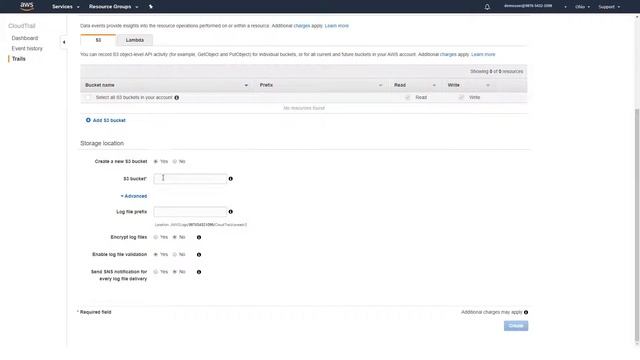640x360 pixels.
Task: Focus the S3 bucket name input
Action: point(190,179)
